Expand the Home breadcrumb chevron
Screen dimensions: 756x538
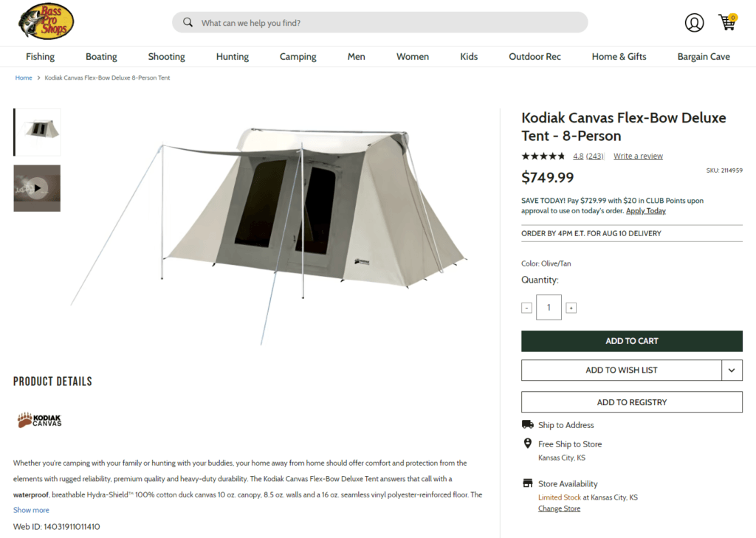click(x=38, y=77)
